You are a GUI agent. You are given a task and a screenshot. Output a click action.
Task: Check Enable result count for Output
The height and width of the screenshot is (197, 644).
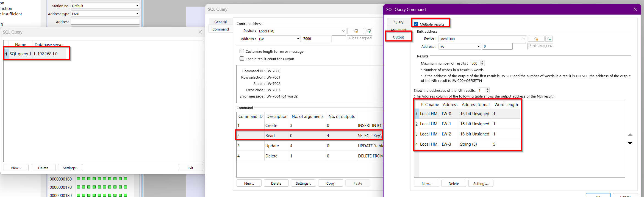242,59
